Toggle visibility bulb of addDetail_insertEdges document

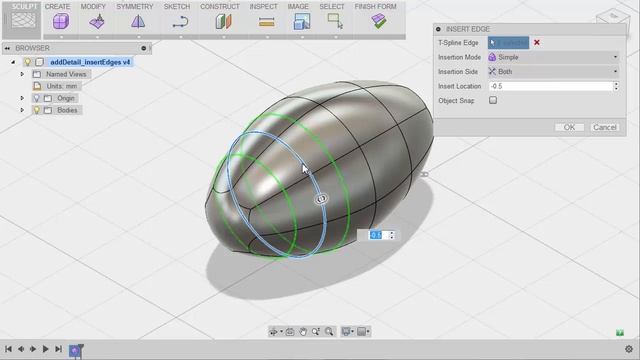coord(27,62)
